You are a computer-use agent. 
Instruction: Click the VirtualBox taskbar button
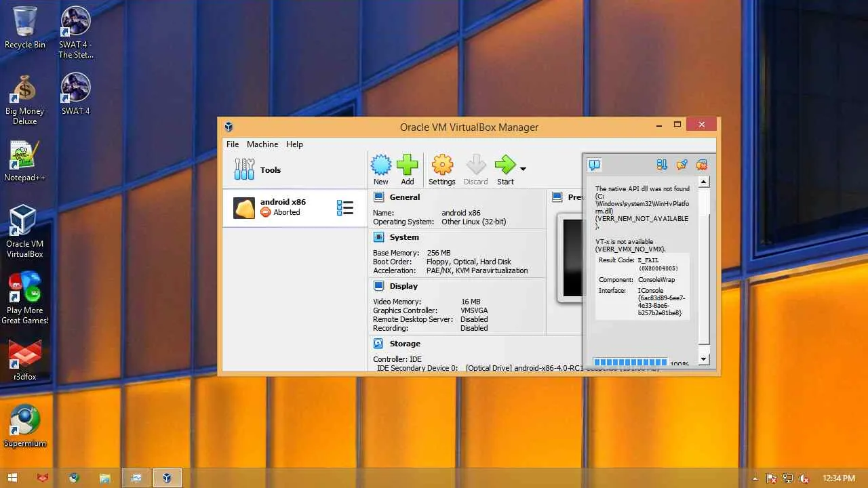pos(167,478)
